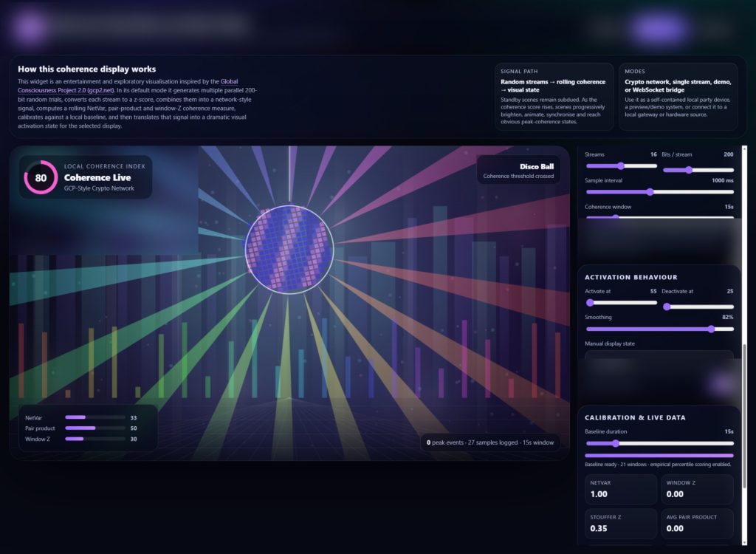Click the baseline progress bar under Baseline duration
The width and height of the screenshot is (756, 554).
tap(659, 455)
